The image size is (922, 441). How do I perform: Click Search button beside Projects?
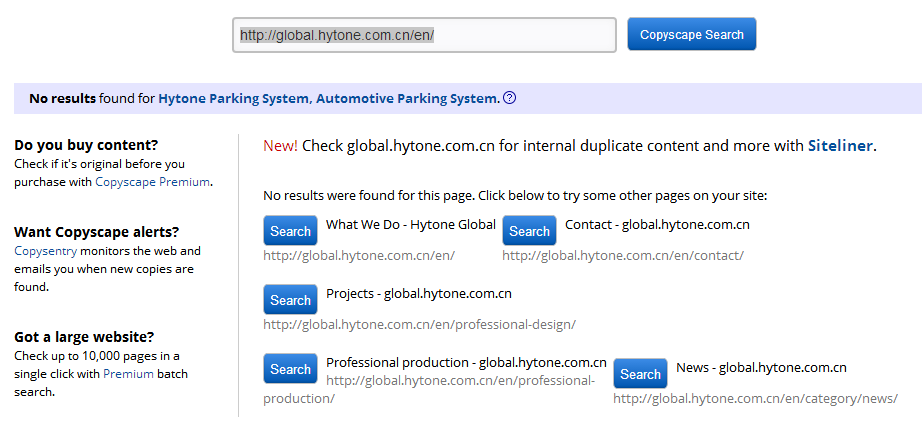tap(290, 300)
